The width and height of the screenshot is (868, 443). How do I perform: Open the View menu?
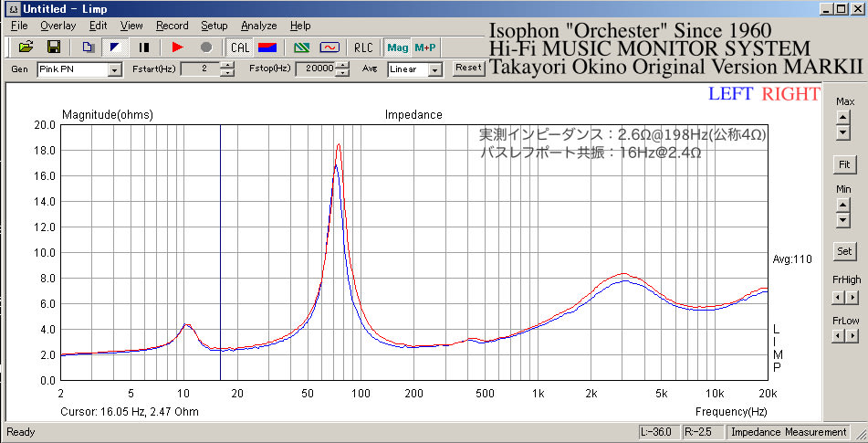131,26
